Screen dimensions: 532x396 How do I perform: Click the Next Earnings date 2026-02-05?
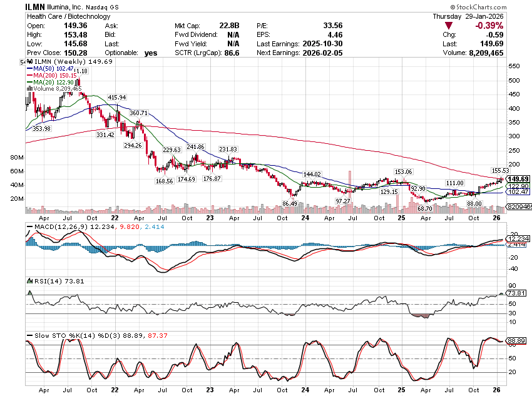click(x=330, y=53)
